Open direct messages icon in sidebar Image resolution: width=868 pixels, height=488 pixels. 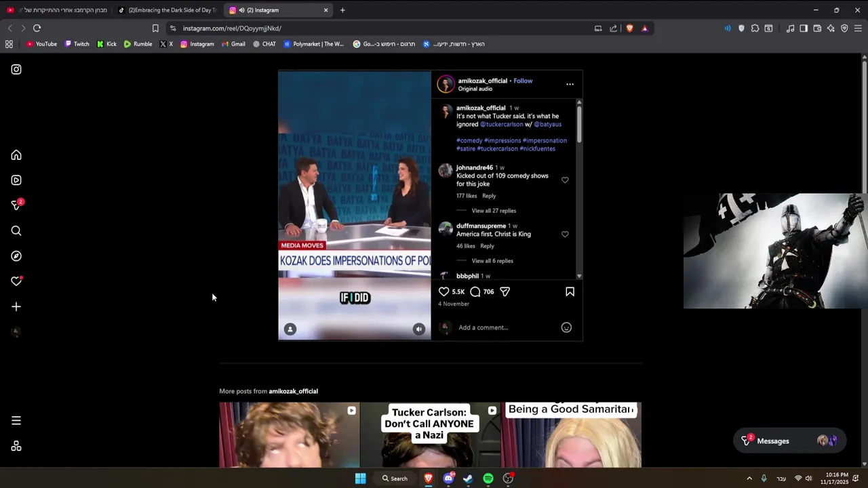(16, 205)
